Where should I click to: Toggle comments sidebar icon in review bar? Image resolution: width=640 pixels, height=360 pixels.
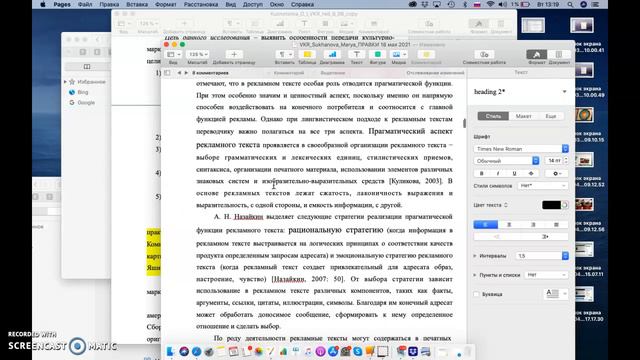(167, 73)
